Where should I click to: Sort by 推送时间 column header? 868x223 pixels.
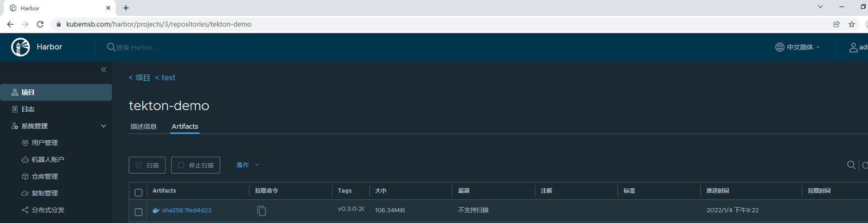(x=718, y=190)
